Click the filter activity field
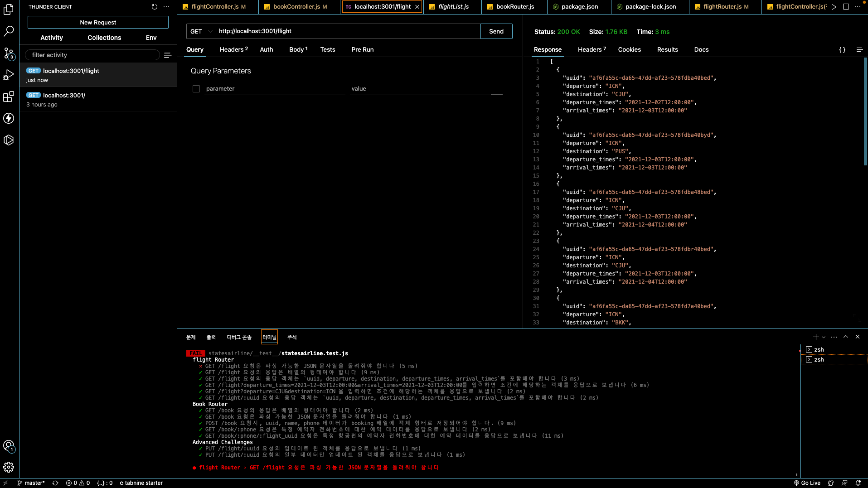Image resolution: width=868 pixels, height=488 pixels. [92, 55]
